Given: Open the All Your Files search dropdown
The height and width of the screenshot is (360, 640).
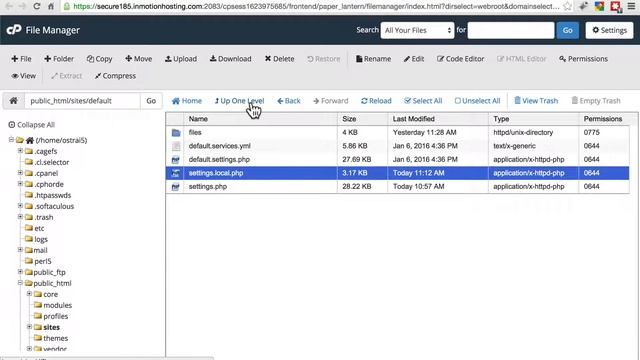Looking at the screenshot, I should (417, 30).
